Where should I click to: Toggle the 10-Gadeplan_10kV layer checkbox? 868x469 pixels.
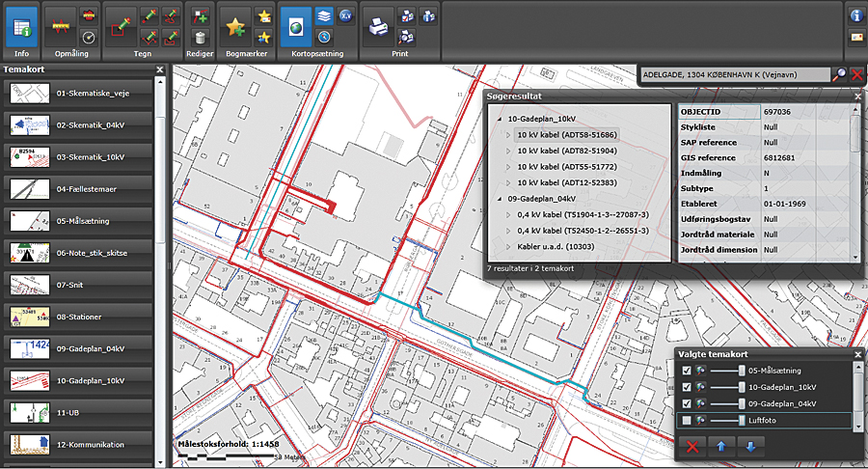pos(687,387)
